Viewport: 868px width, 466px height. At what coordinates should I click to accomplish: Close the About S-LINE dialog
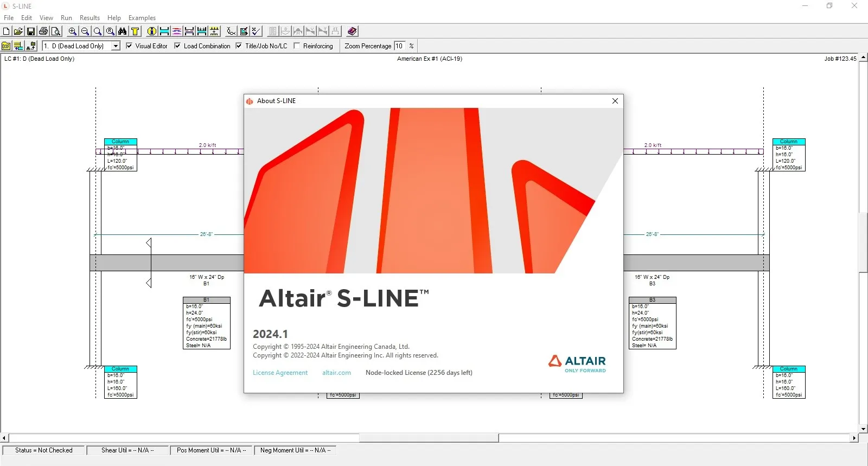(615, 101)
